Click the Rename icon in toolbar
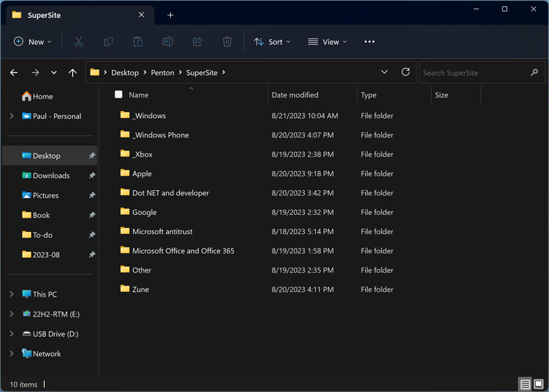This screenshot has width=549, height=392. coord(167,42)
